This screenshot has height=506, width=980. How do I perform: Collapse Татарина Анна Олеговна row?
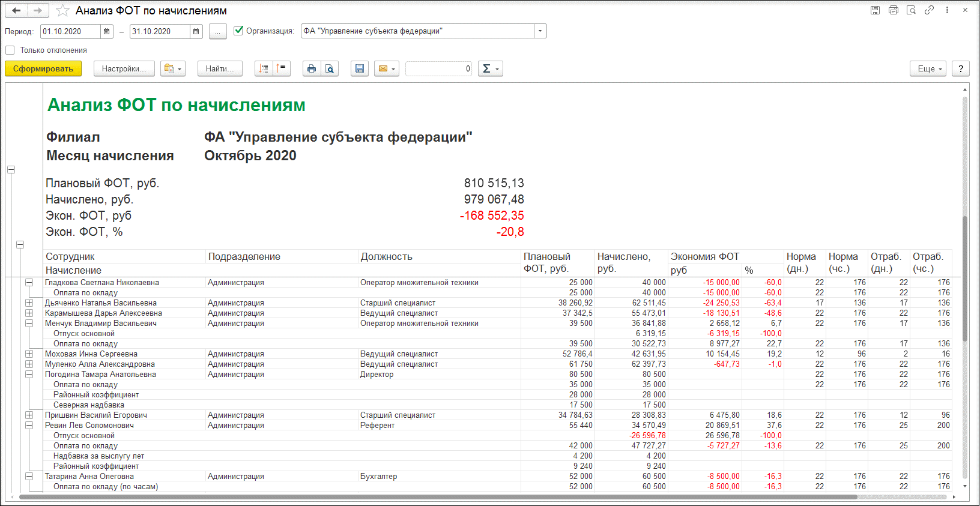(x=29, y=476)
